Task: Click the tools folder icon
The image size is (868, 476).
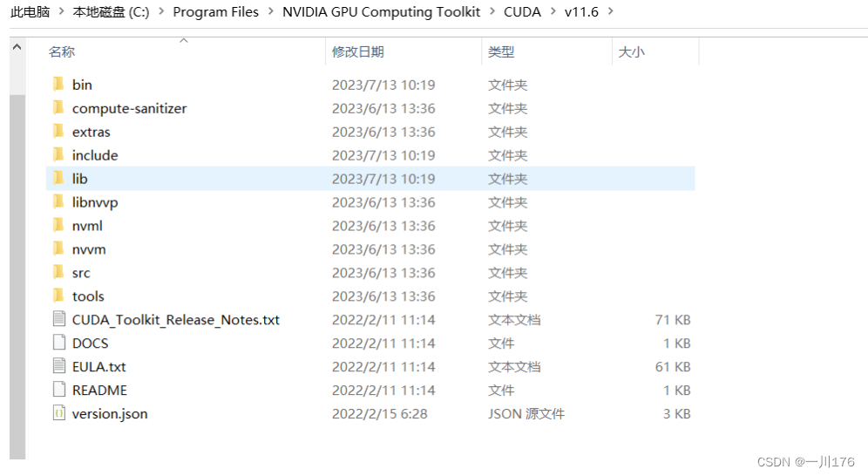Action: [58, 296]
